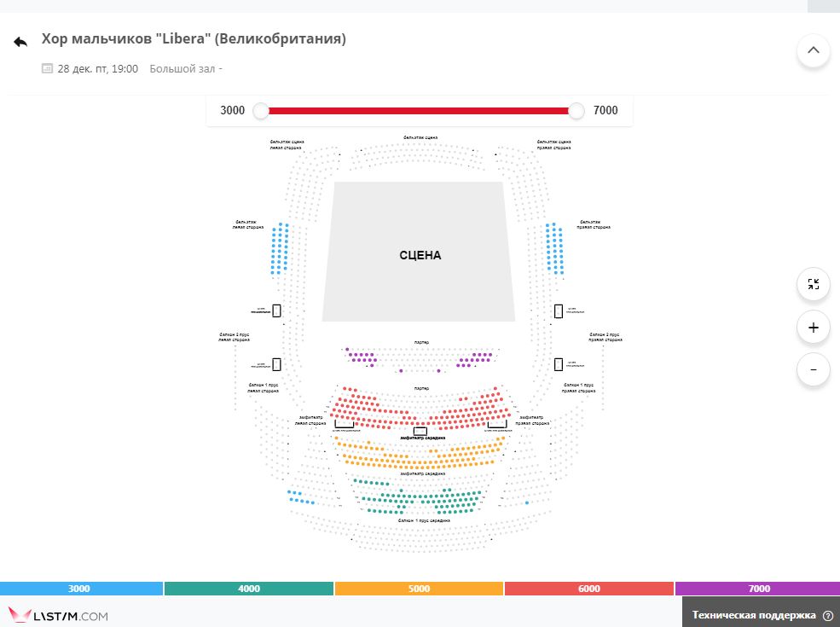Viewport: 840px width, 627px height.
Task: Select the 4000 price category bar
Action: click(x=249, y=589)
